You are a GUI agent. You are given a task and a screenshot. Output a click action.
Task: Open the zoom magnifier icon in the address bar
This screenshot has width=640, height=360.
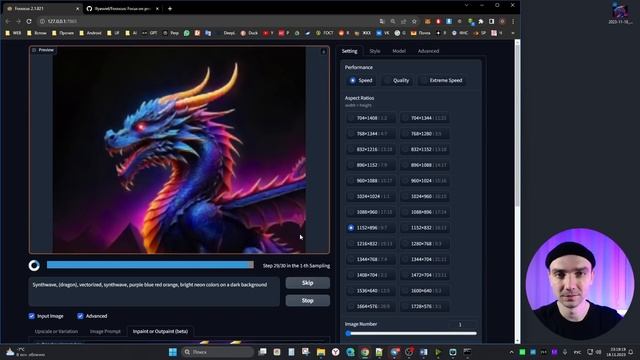(393, 21)
